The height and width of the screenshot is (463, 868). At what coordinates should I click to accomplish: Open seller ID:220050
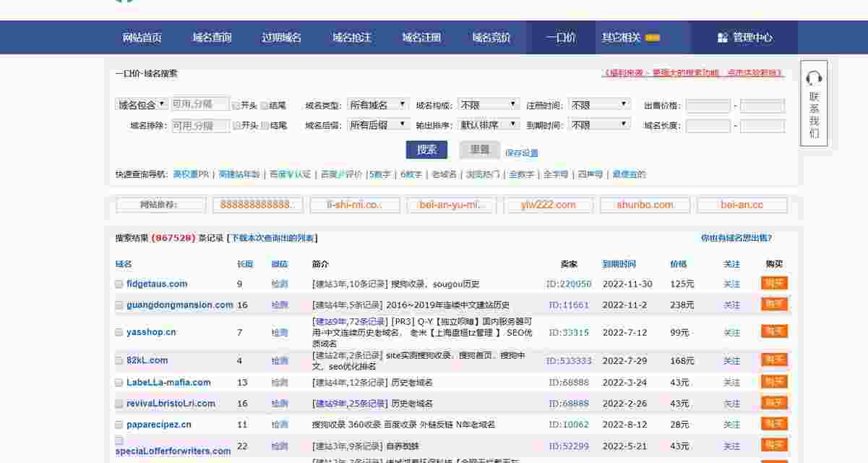pyautogui.click(x=570, y=284)
